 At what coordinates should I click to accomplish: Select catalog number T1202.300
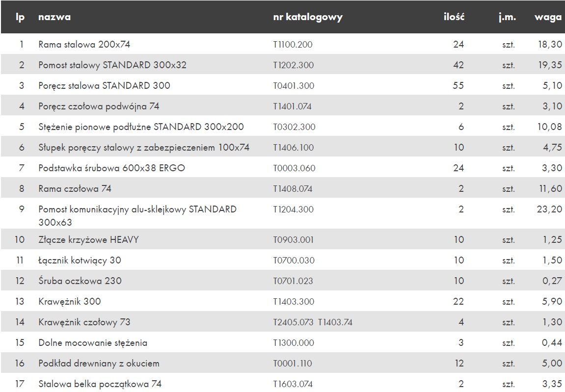click(294, 65)
